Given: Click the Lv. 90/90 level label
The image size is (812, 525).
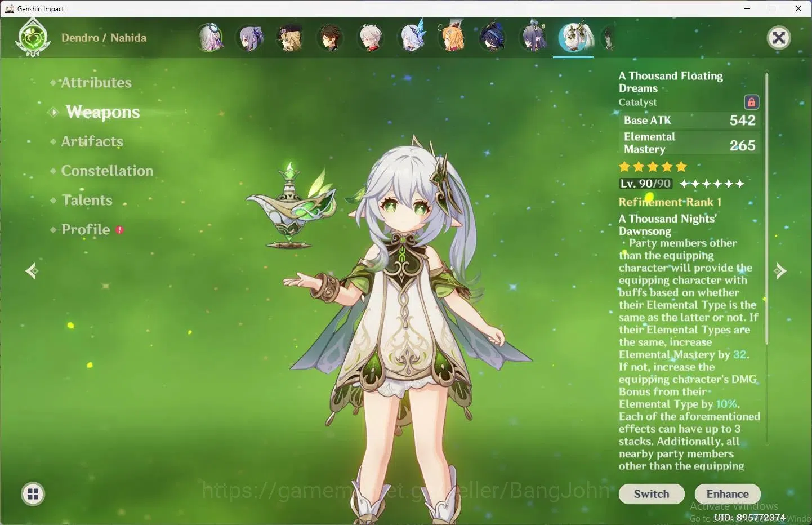Looking at the screenshot, I should (645, 184).
